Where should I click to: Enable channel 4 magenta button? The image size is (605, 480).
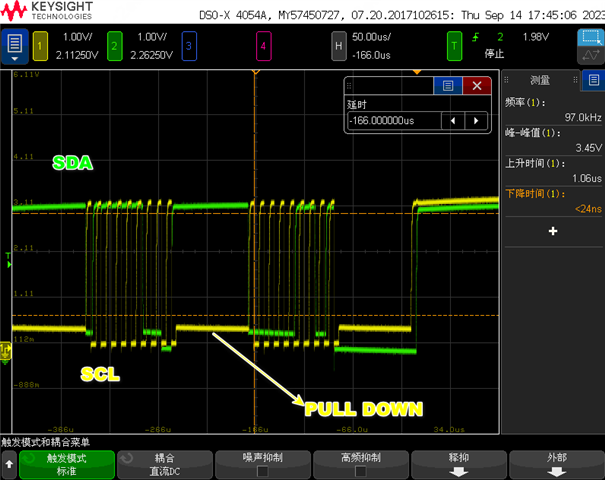click(264, 46)
